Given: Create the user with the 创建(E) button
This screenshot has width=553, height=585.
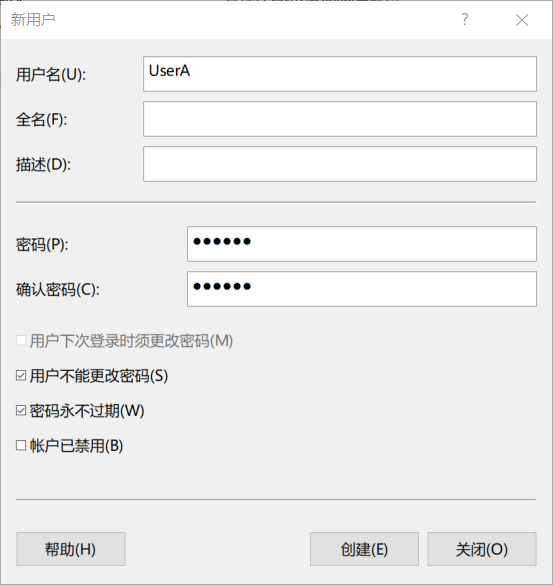Looking at the screenshot, I should 364,549.
